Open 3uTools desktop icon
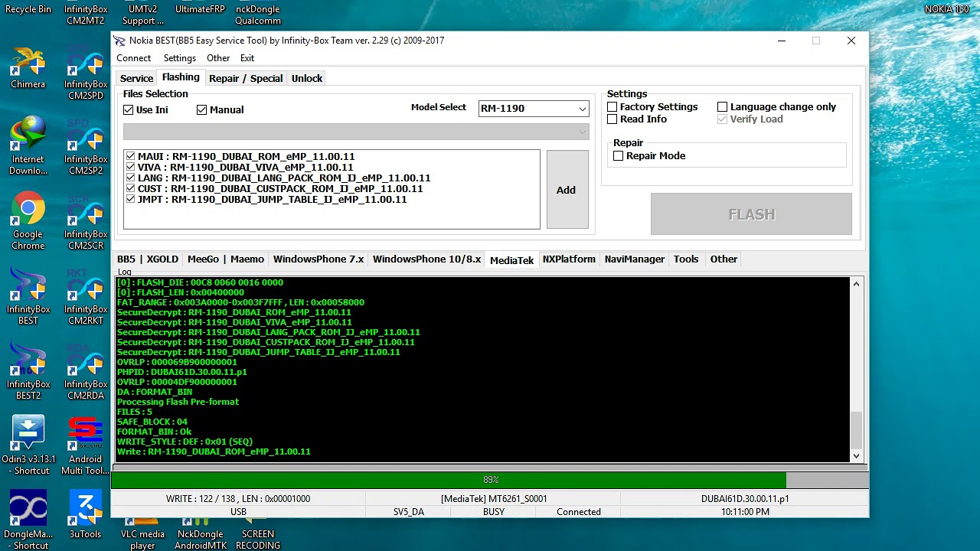The width and height of the screenshot is (980, 551). 86,515
